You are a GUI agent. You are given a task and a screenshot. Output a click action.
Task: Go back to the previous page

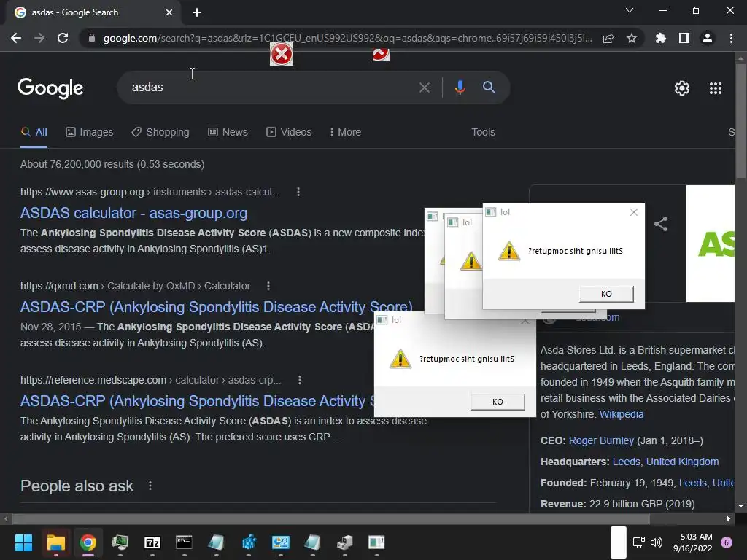tap(16, 38)
